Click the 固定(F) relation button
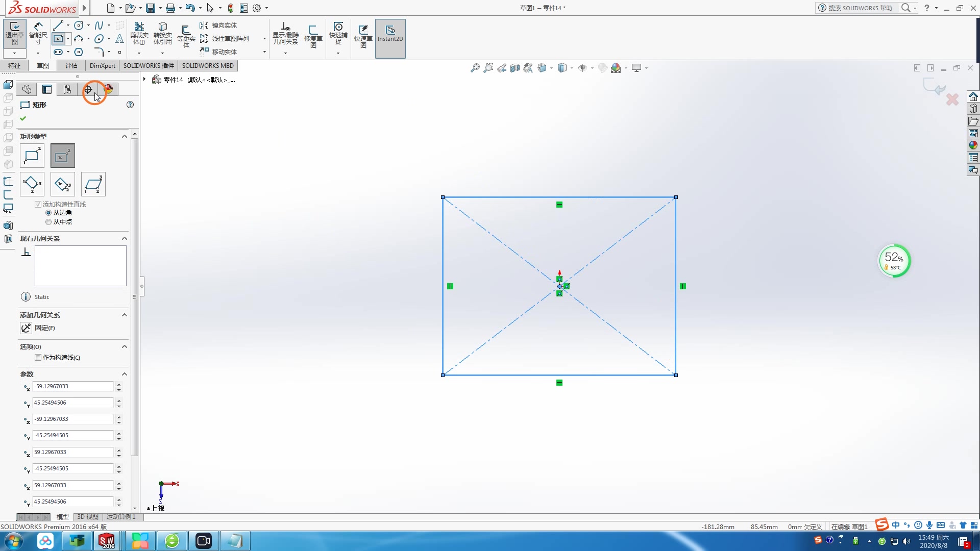 (x=27, y=328)
